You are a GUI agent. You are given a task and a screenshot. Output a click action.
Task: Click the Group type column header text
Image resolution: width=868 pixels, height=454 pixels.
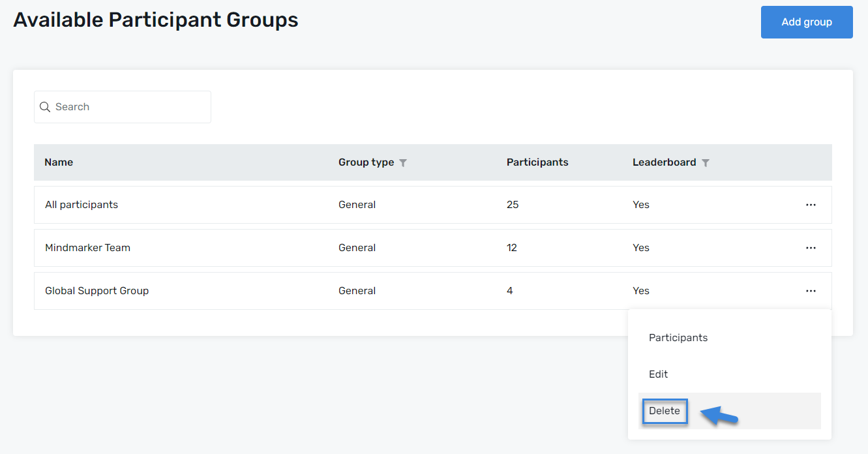click(x=366, y=162)
